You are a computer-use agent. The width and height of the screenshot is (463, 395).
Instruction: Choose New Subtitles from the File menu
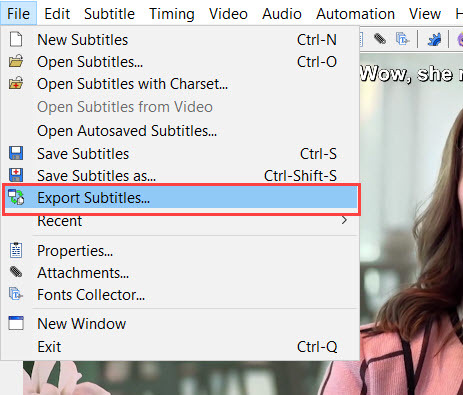click(180, 40)
